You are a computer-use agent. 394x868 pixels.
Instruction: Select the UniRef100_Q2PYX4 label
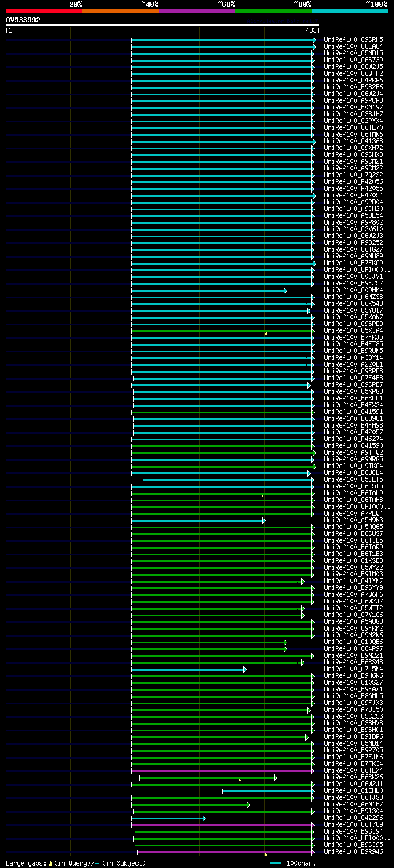353,121
